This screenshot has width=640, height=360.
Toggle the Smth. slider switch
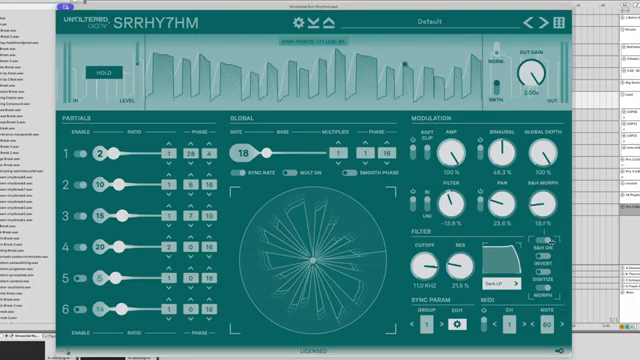point(496,88)
